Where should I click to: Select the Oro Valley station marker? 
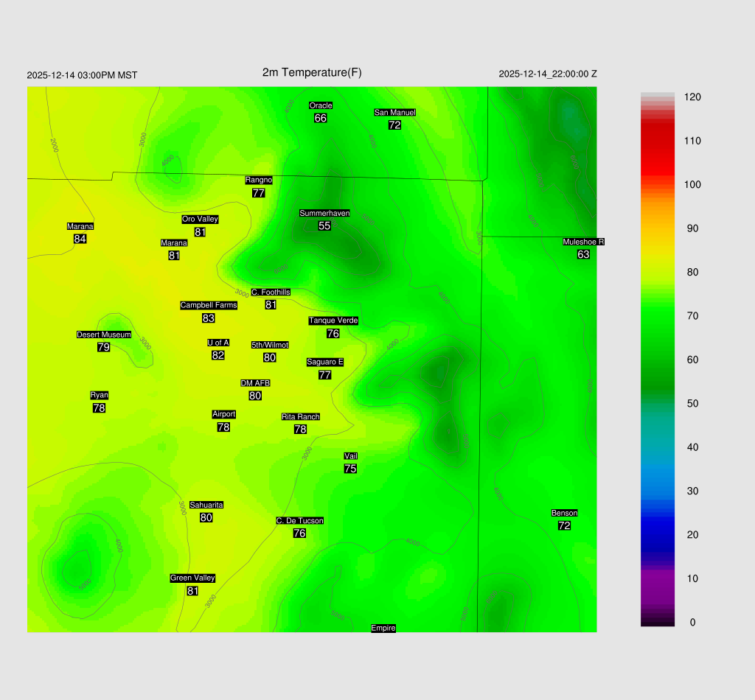tap(200, 219)
